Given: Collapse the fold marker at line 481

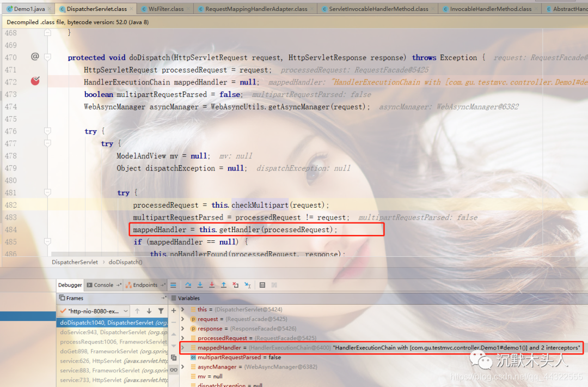Looking at the screenshot, I should (47, 192).
